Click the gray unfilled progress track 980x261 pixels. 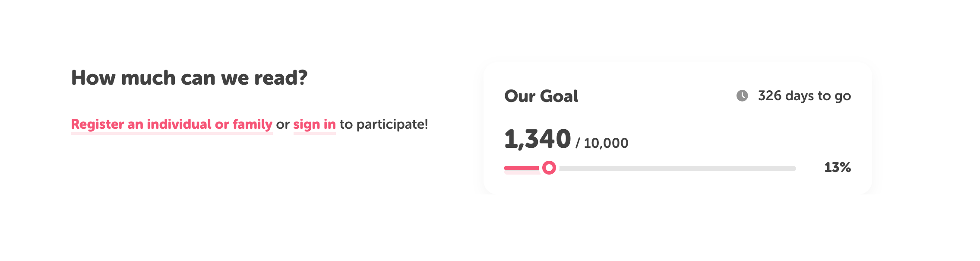(x=677, y=169)
